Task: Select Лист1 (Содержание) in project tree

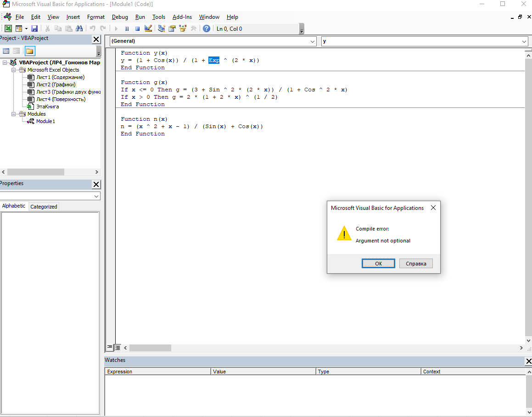Action: click(x=61, y=78)
